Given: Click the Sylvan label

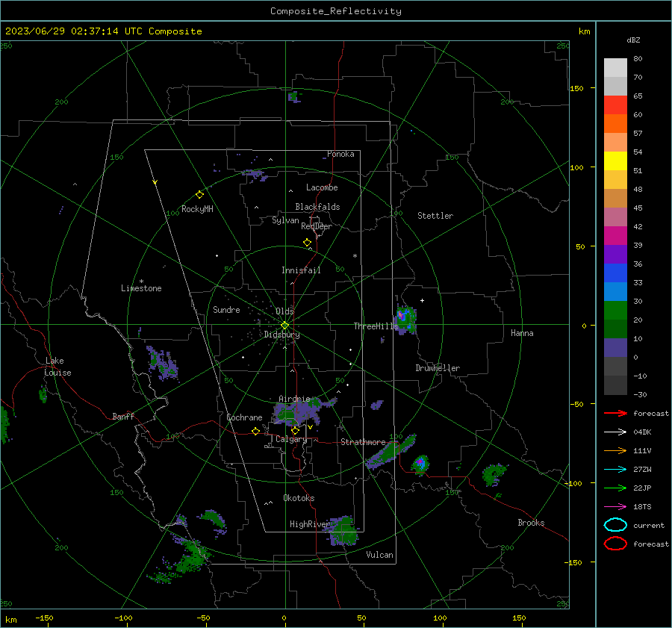Looking at the screenshot, I should [285, 220].
